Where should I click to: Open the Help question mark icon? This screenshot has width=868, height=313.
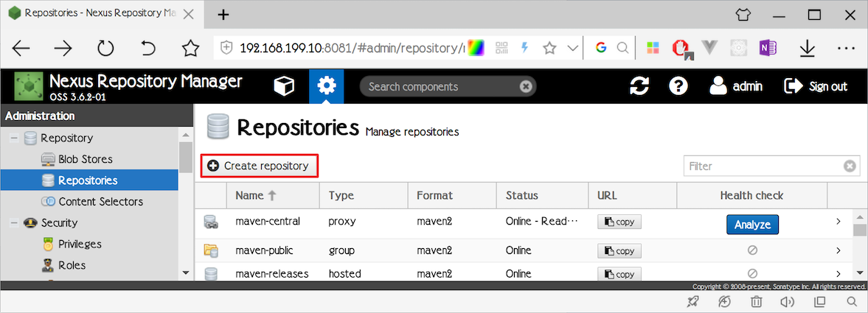[x=678, y=86]
